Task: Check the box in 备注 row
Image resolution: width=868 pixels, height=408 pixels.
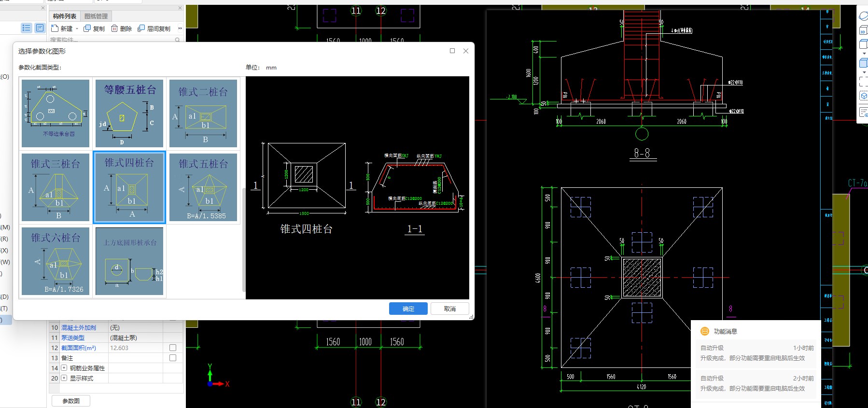Action: tap(173, 358)
